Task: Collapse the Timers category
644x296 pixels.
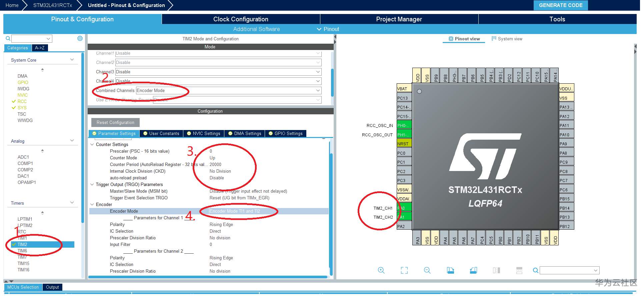Action: click(72, 203)
